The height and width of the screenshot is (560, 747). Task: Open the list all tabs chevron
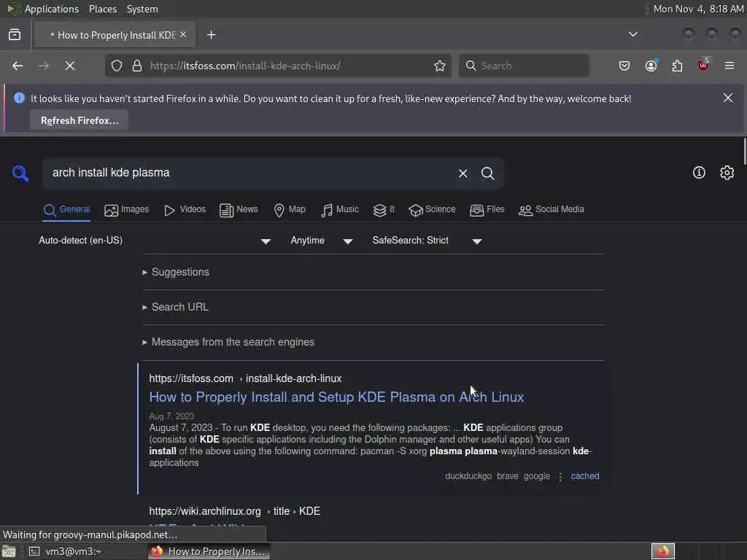(633, 34)
